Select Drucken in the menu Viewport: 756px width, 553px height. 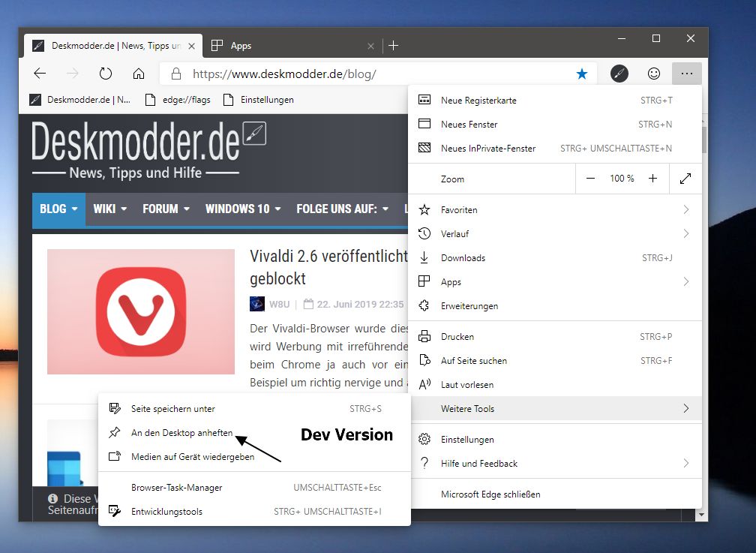pos(555,336)
